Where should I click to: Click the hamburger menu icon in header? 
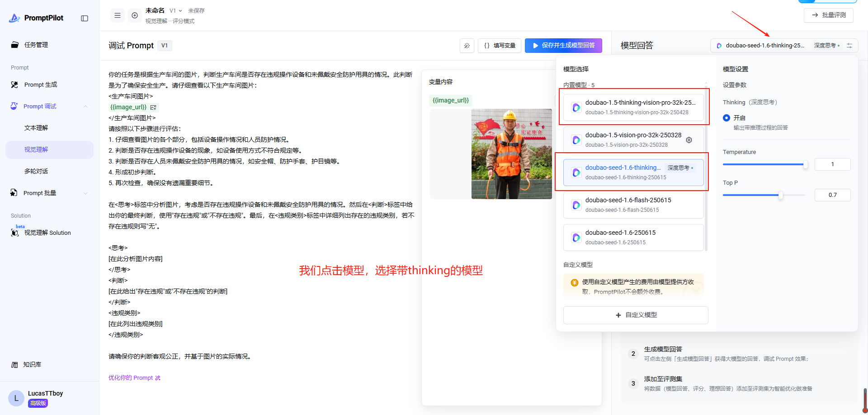118,15
